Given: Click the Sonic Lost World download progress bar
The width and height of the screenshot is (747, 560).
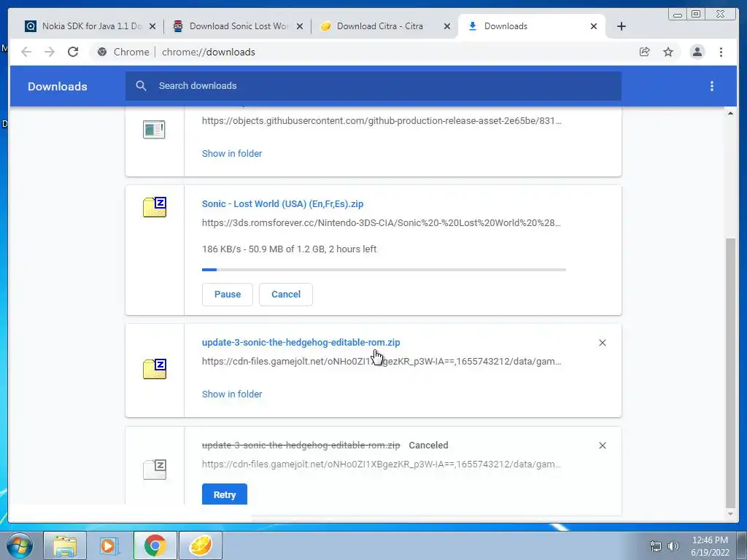Looking at the screenshot, I should tap(384, 270).
